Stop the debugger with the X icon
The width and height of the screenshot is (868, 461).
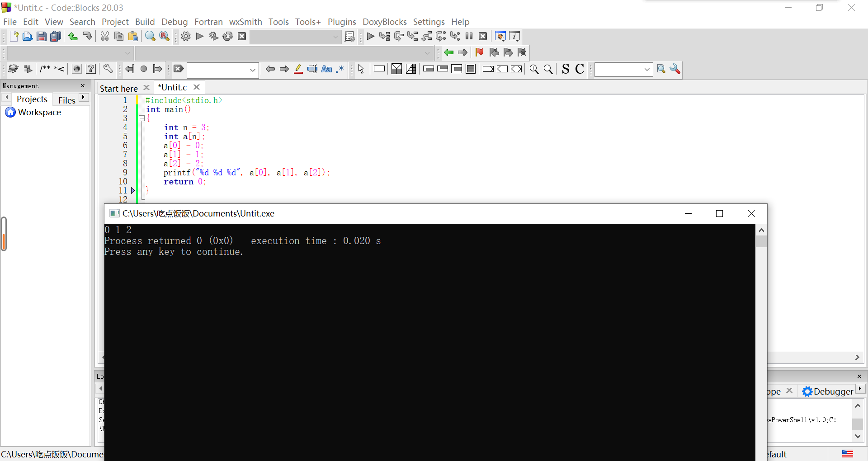click(483, 36)
